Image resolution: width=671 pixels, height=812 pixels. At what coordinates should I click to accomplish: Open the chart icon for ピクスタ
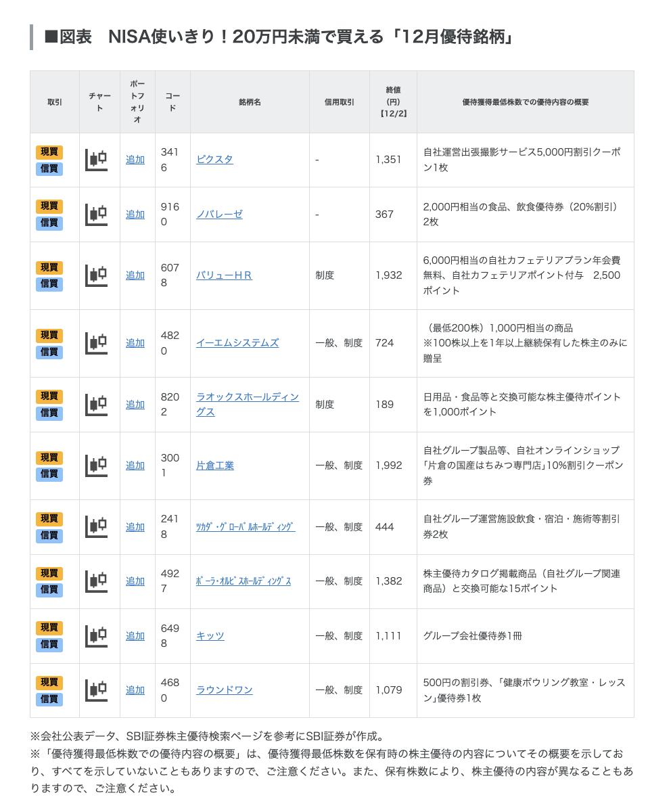coord(97,160)
